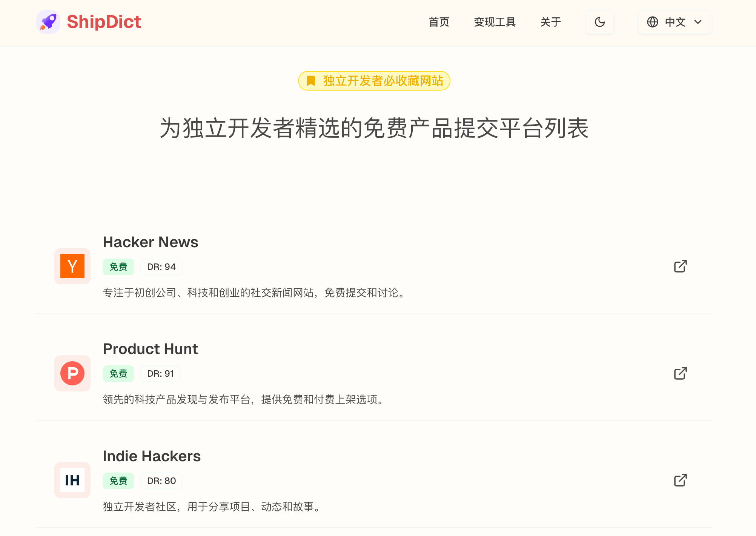
Task: Open the Indie Hackers external link icon
Action: pyautogui.click(x=680, y=480)
